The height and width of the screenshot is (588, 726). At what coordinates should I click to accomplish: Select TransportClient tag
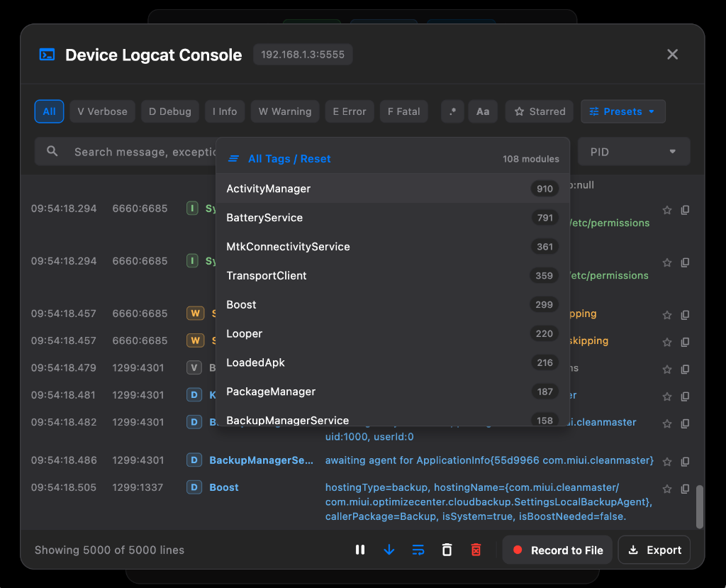[x=393, y=276]
